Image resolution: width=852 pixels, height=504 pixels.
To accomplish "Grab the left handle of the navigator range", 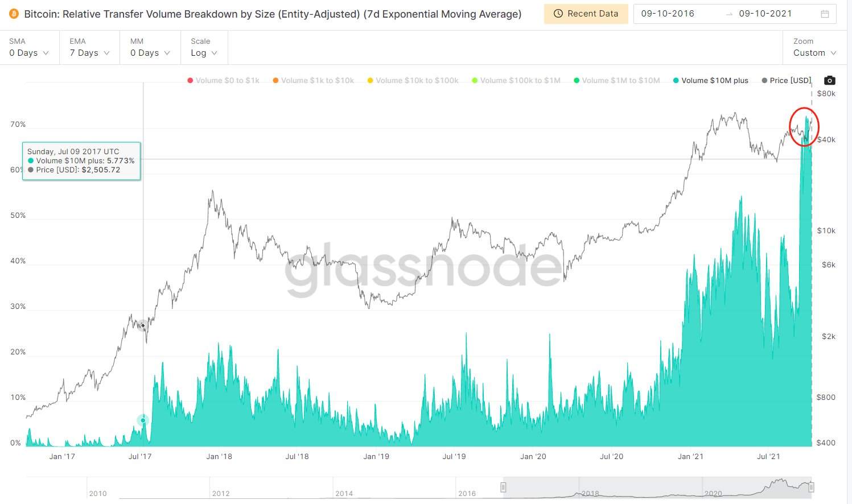I will click(503, 487).
